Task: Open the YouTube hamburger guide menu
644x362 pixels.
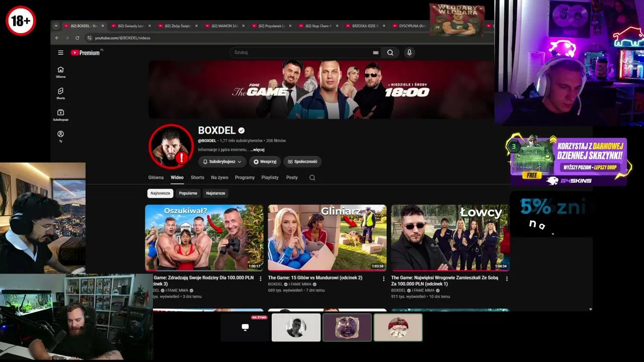Action: 60,52
